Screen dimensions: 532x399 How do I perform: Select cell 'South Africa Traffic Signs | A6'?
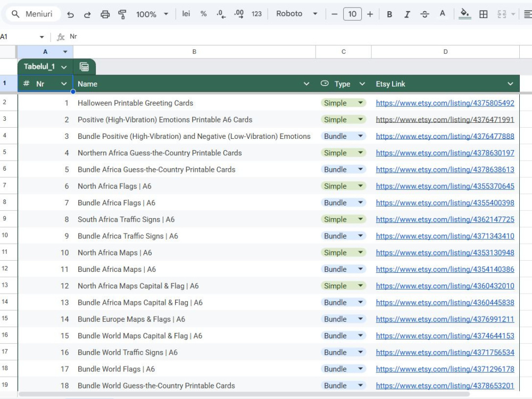pos(194,220)
